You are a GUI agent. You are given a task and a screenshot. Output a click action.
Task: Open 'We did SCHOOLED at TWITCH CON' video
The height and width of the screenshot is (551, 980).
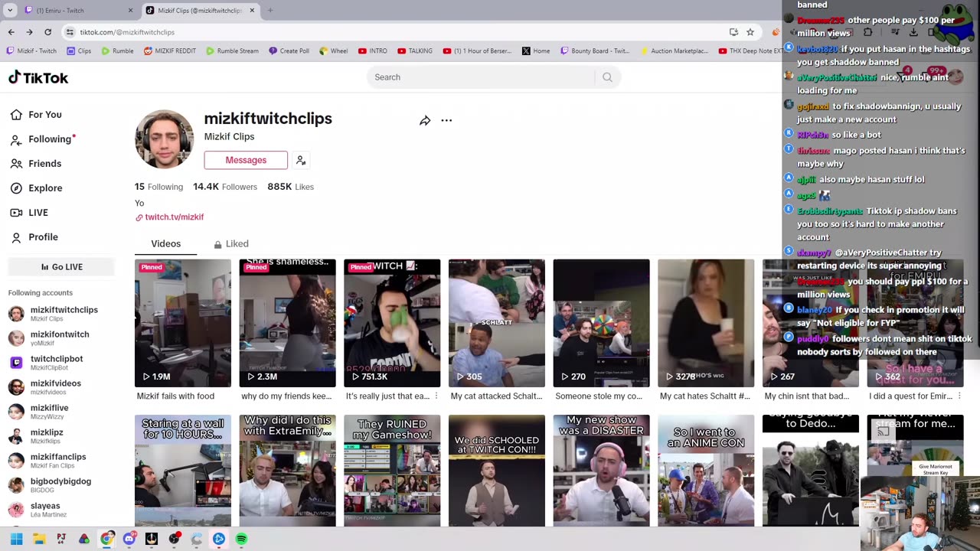tap(497, 471)
